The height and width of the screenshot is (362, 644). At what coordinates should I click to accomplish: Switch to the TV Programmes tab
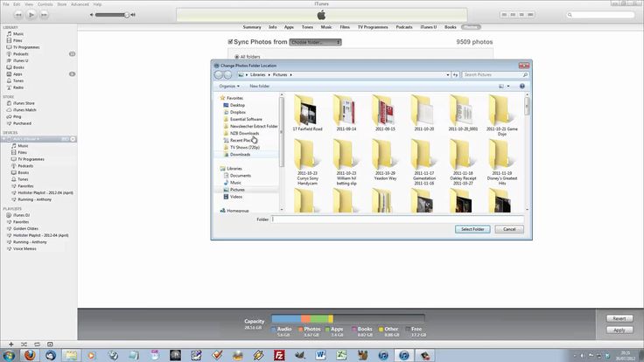point(373,27)
